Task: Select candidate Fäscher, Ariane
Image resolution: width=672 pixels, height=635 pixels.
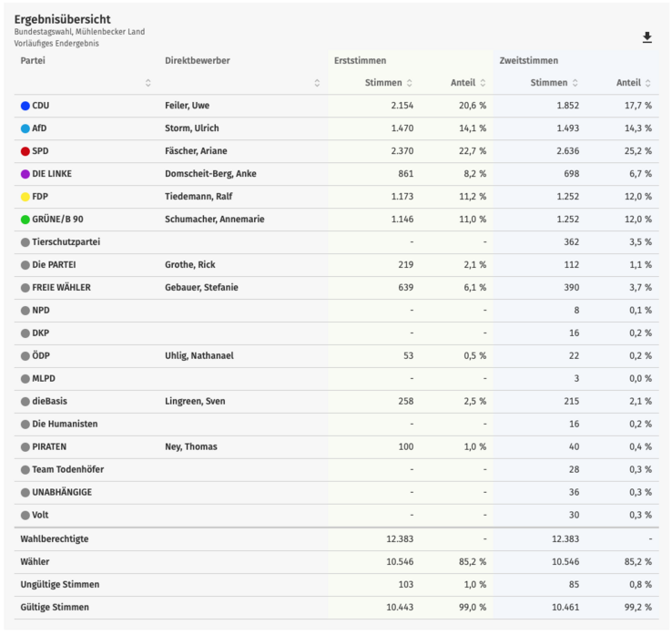Action: pyautogui.click(x=196, y=151)
